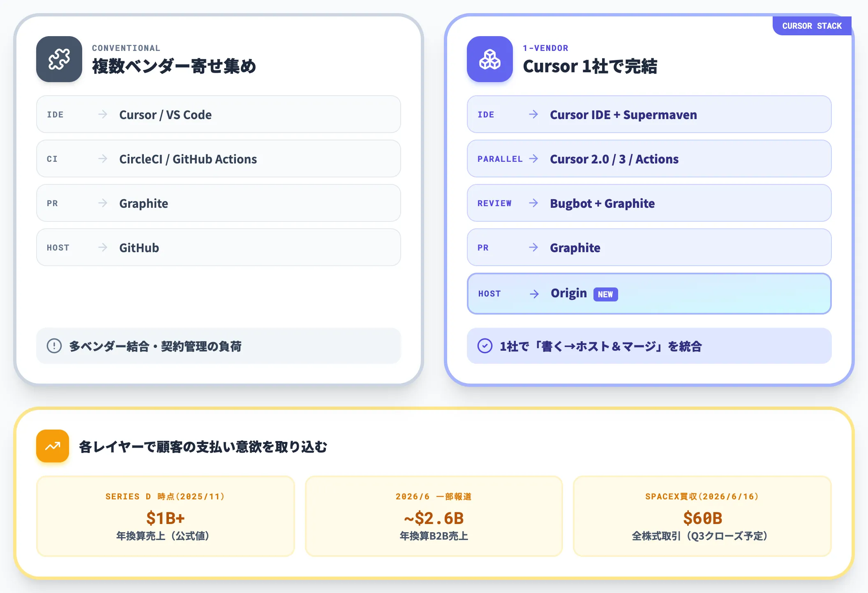The image size is (868, 593).
Task: Click the 1-VENDOR label
Action: coord(545,48)
